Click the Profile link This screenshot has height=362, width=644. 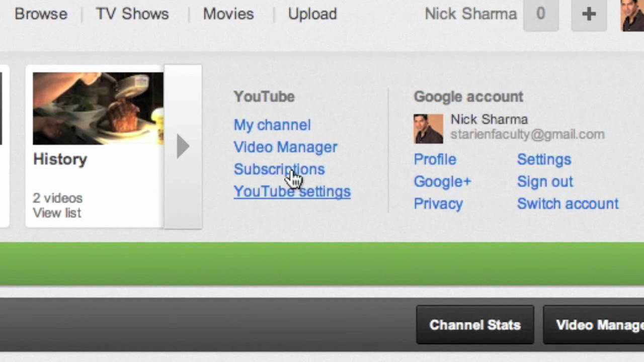435,159
